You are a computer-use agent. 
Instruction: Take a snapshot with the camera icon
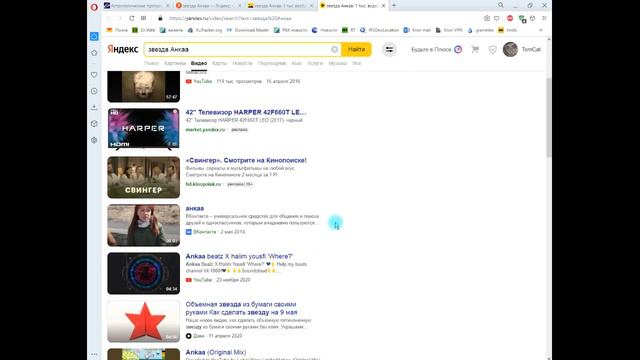487,18
